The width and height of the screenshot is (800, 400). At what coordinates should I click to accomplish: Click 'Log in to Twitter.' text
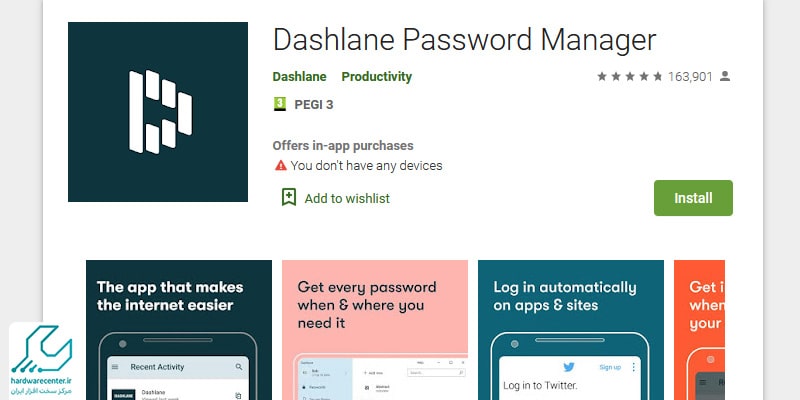(x=540, y=385)
